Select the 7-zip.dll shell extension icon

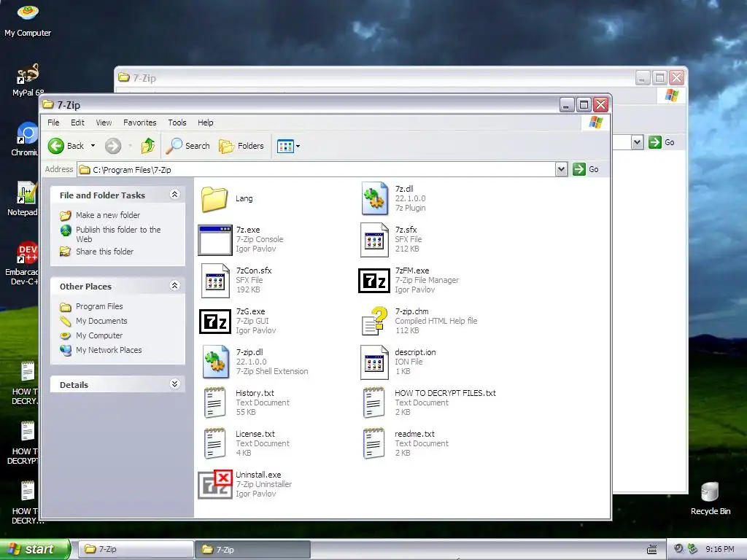point(215,362)
